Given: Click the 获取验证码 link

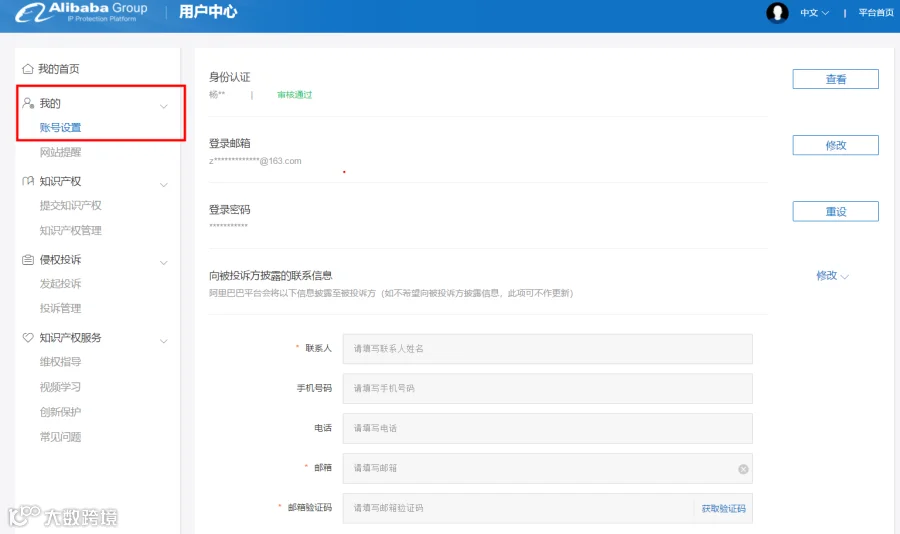Looking at the screenshot, I should [x=723, y=508].
